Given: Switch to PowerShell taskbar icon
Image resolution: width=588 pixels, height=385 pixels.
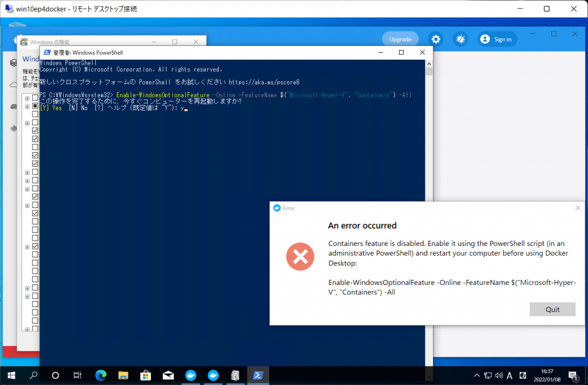Looking at the screenshot, I should click(258, 375).
